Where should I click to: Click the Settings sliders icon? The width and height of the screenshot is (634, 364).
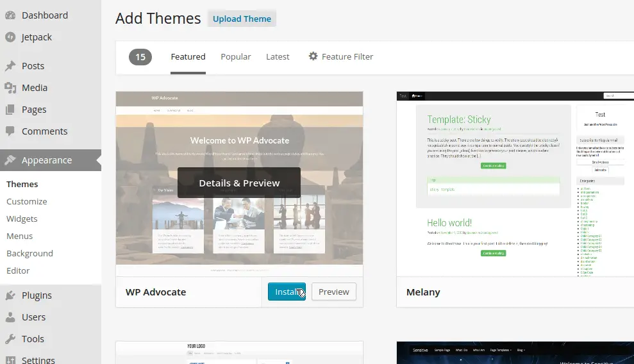(10, 360)
